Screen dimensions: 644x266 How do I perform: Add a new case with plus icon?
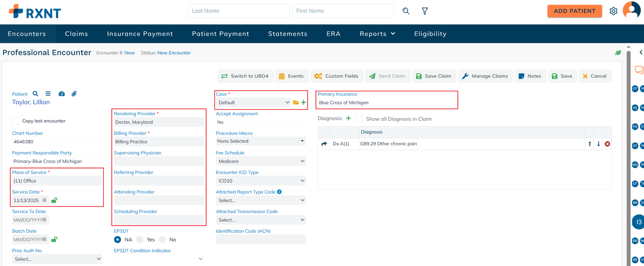tap(303, 103)
